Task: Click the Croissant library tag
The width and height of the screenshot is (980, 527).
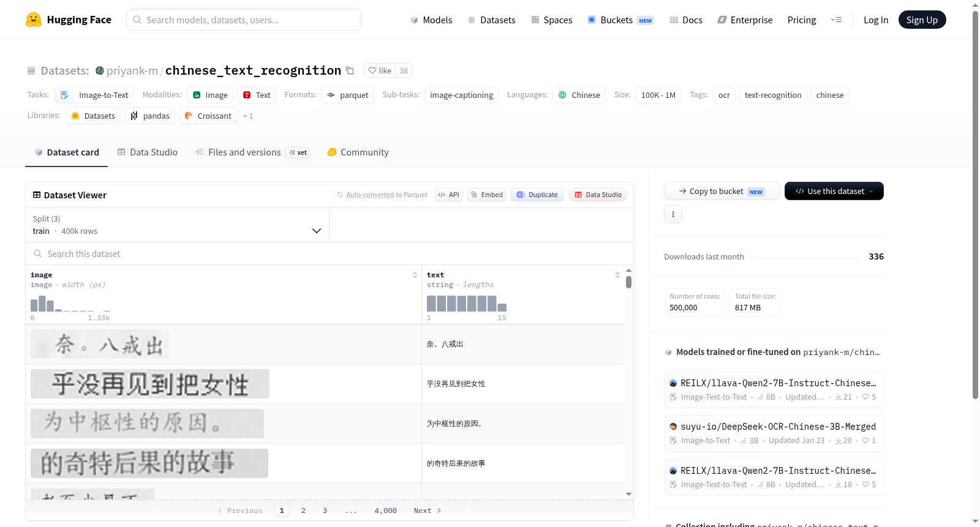Action: pyautogui.click(x=208, y=116)
